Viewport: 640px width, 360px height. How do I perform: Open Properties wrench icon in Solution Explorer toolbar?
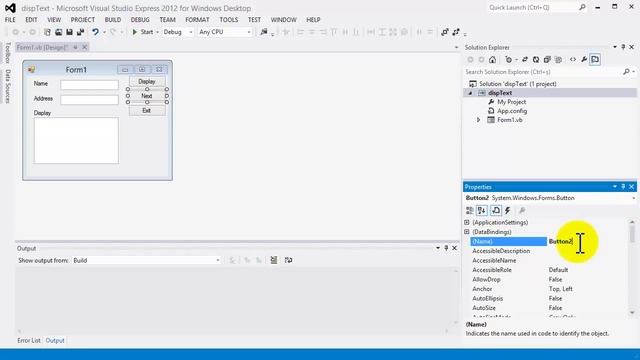[x=584, y=60]
